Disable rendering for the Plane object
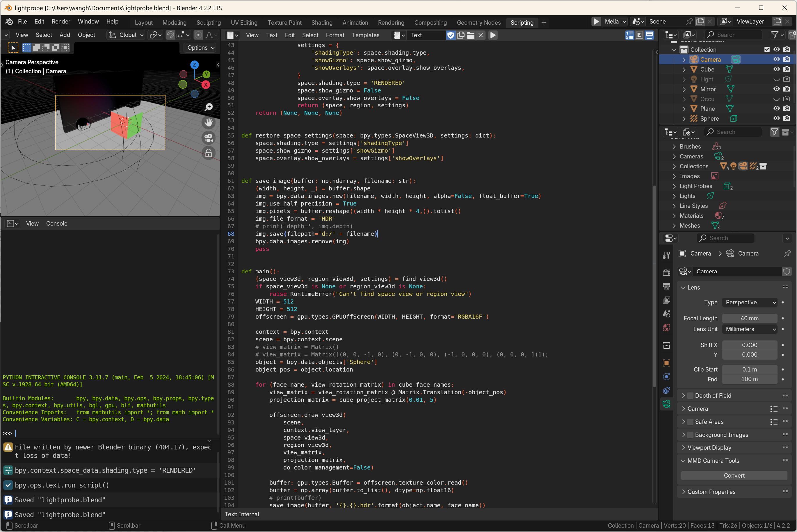The height and width of the screenshot is (532, 797). (x=787, y=108)
